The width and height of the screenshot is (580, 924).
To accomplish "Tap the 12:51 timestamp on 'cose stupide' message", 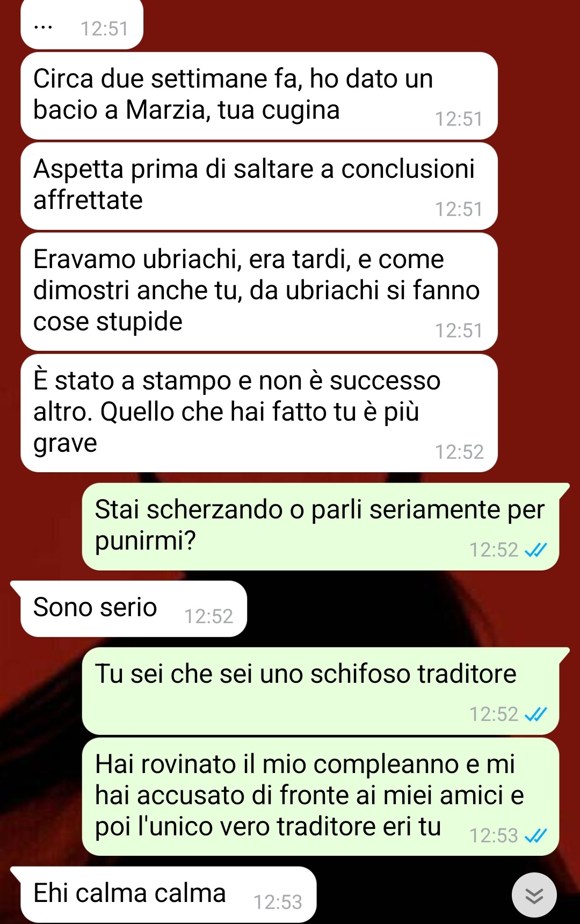I will 459,330.
